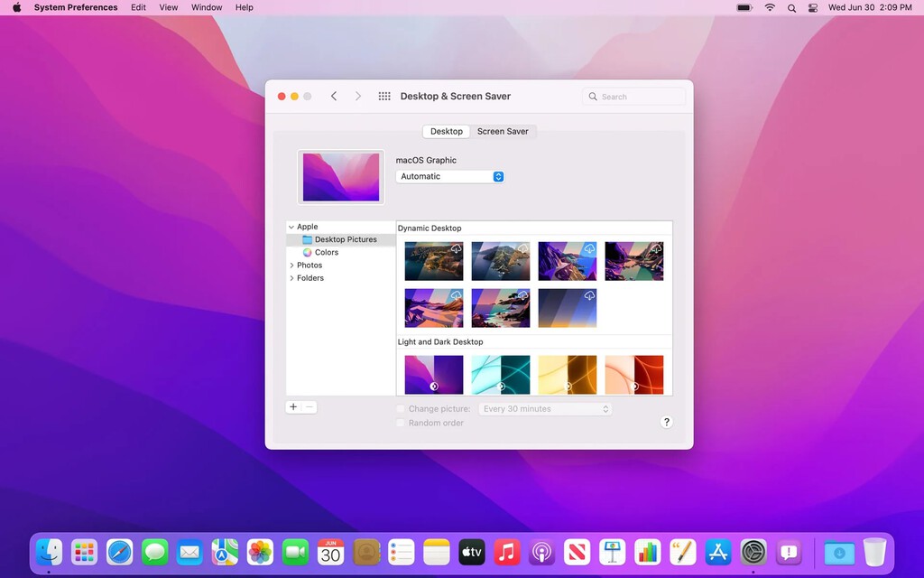
Task: Click the back navigation arrow
Action: 334,96
